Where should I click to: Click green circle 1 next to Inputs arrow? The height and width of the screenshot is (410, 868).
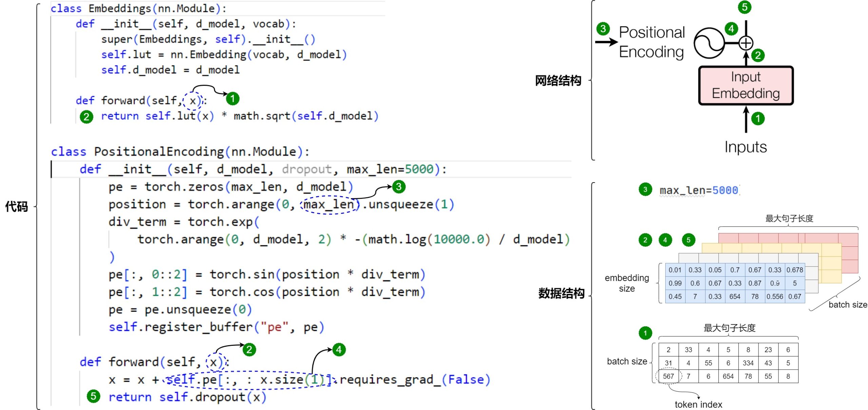click(758, 118)
